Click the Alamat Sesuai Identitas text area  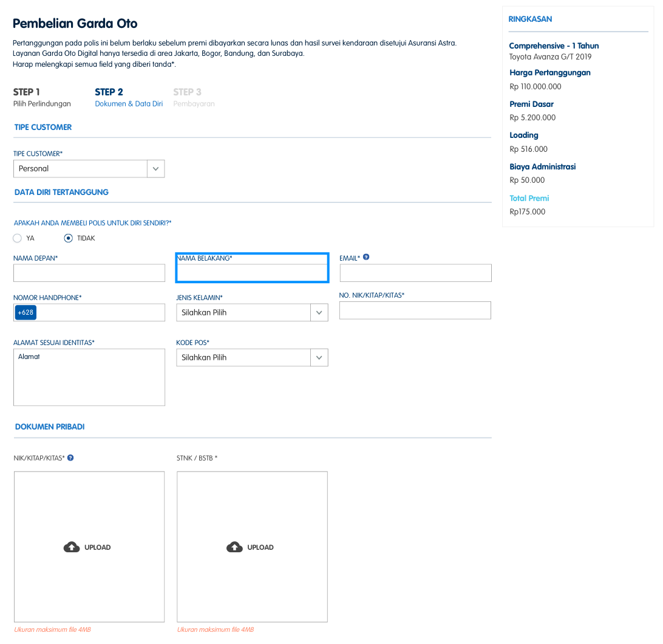click(89, 377)
